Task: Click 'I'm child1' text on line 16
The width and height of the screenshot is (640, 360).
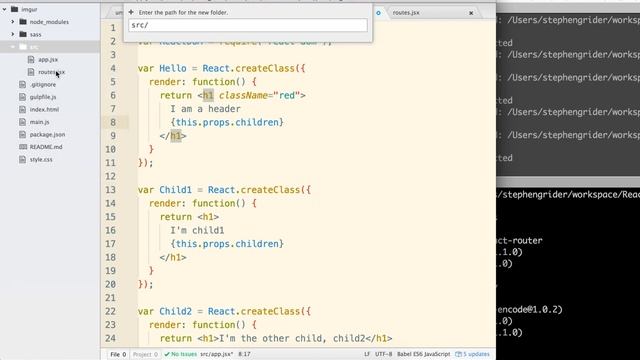Action: [x=197, y=231]
